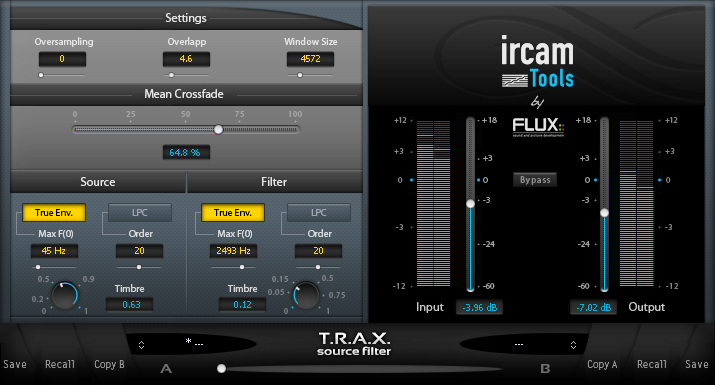Click the Flux logo

[x=538, y=127]
